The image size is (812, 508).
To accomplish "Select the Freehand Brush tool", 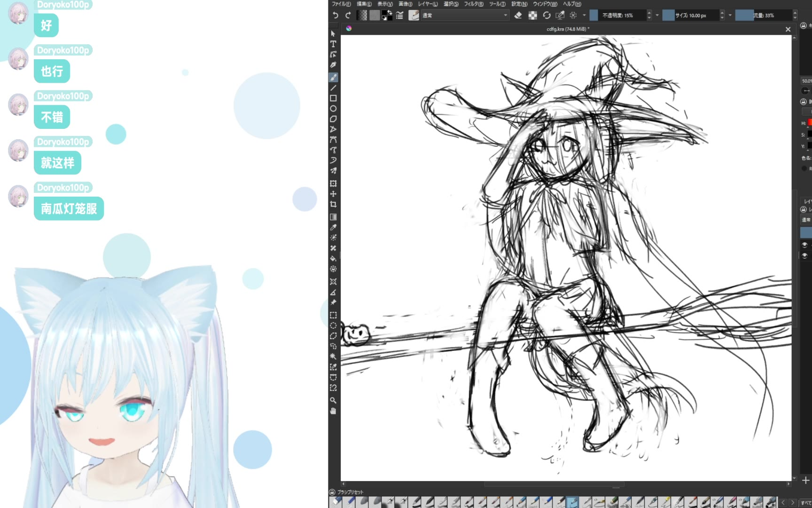I will pyautogui.click(x=333, y=77).
